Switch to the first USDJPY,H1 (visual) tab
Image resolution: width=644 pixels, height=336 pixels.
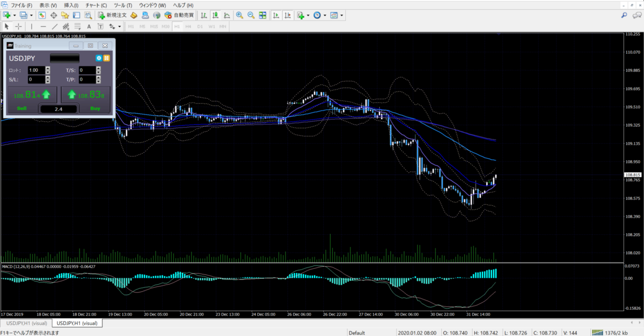pos(26,323)
